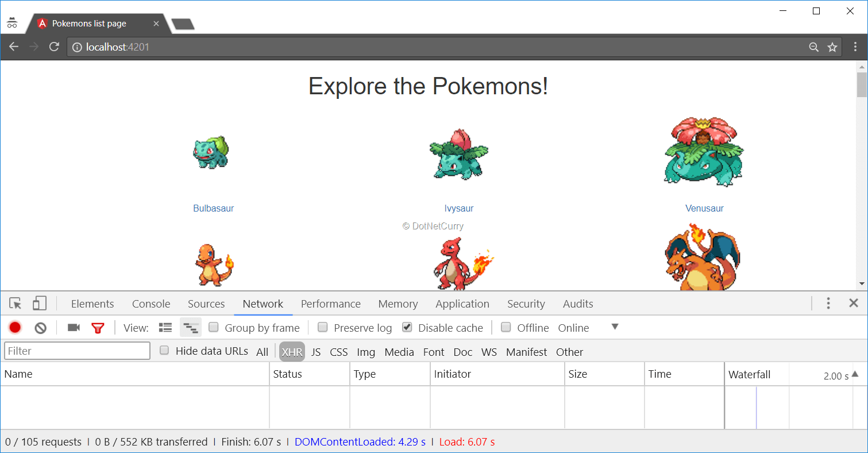Filter requests by CSS

(339, 352)
